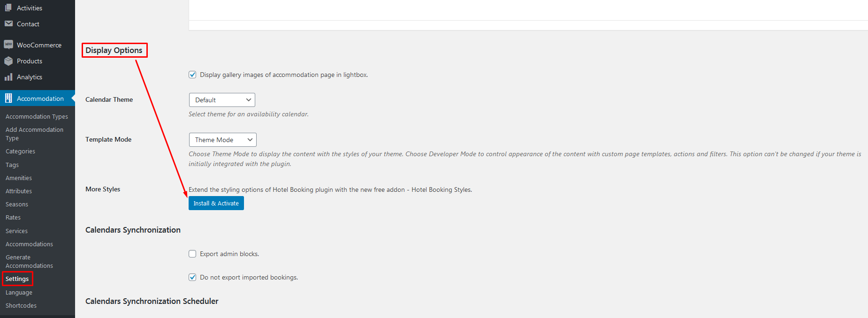Uncheck Do not export imported bookings
868x318 pixels.
pos(192,277)
